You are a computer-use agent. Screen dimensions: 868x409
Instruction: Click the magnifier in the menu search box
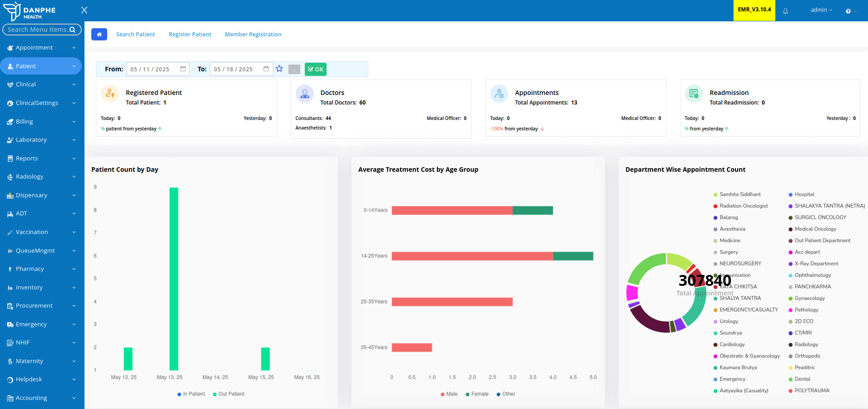pyautogui.click(x=72, y=30)
